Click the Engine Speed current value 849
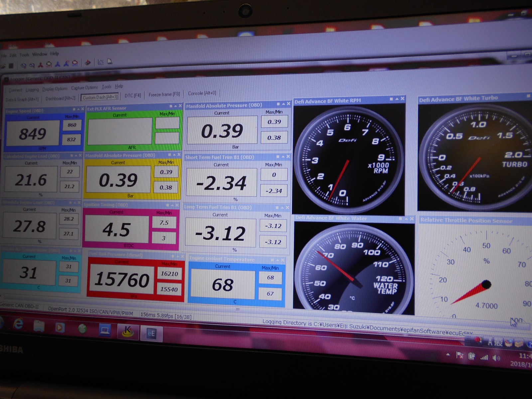The height and width of the screenshot is (399, 532). [33, 134]
